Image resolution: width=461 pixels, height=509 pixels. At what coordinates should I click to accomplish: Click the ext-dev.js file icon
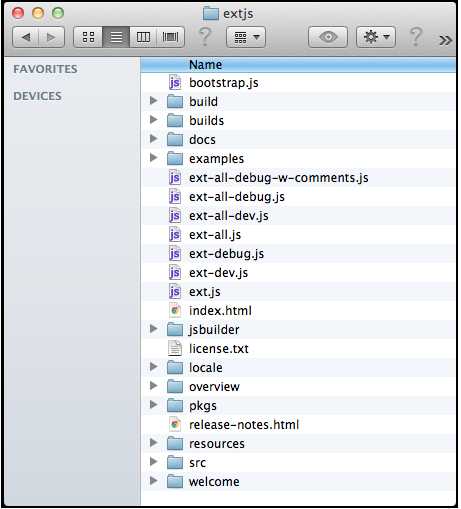[175, 273]
